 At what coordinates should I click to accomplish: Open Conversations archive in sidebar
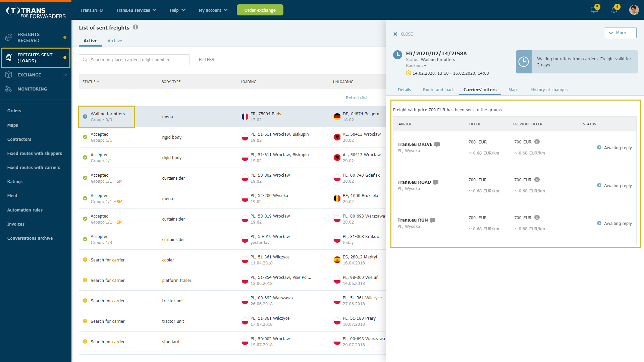coord(30,238)
